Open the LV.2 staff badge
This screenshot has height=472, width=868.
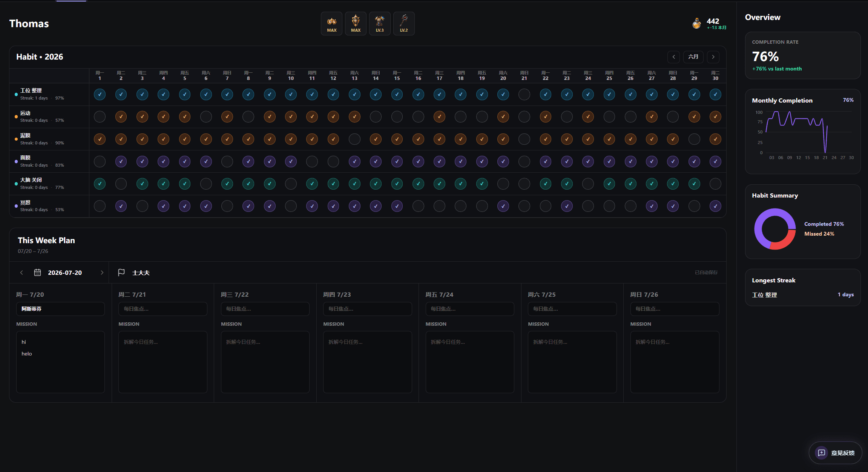(404, 24)
